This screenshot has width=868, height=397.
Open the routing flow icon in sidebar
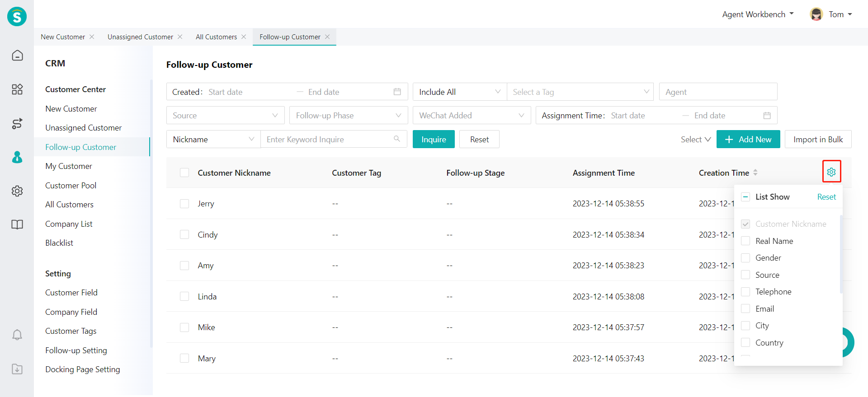coord(17,123)
